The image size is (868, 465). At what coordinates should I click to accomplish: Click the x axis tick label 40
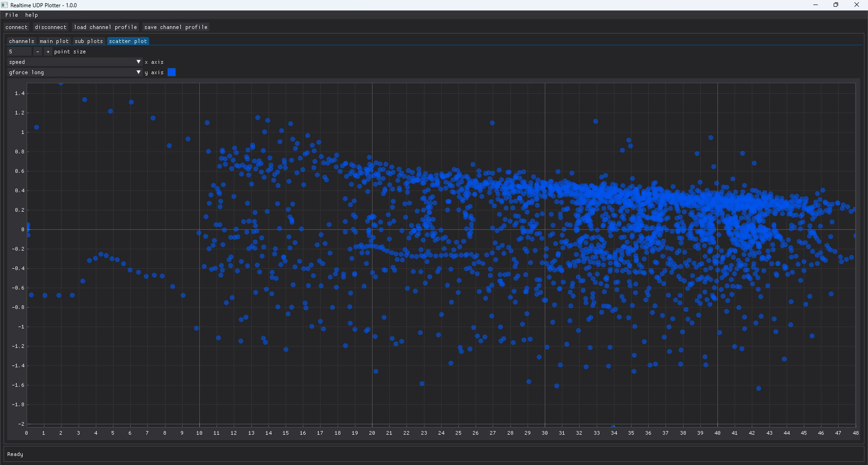717,433
